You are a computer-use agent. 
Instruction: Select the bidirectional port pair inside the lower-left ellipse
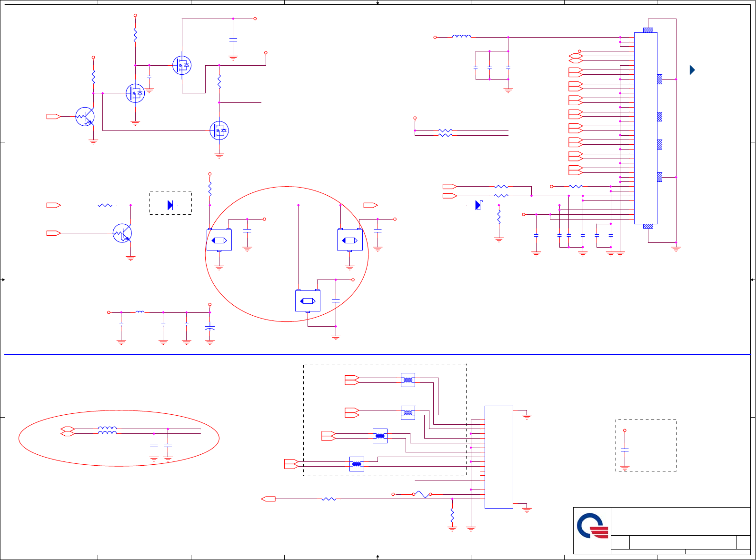coord(68,431)
